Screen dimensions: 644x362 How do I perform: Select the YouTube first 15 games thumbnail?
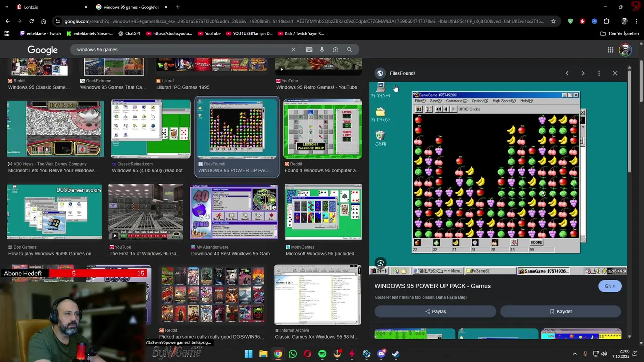[145, 212]
